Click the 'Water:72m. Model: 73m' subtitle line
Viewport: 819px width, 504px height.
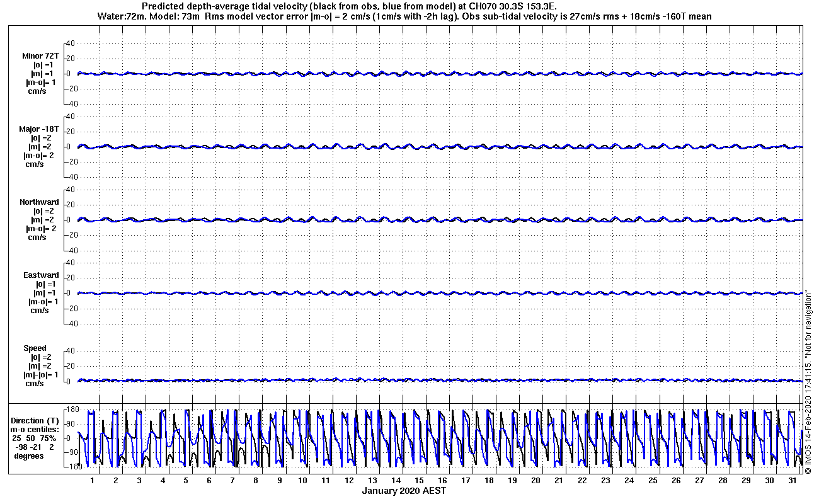(x=404, y=16)
